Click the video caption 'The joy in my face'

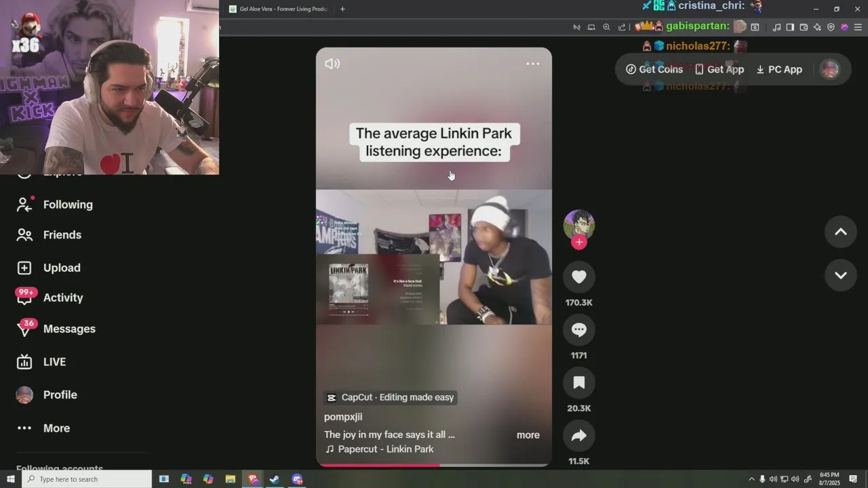389,435
